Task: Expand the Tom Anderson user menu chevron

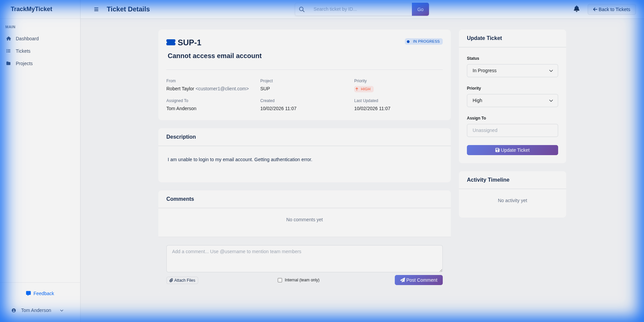Action: pos(62,311)
